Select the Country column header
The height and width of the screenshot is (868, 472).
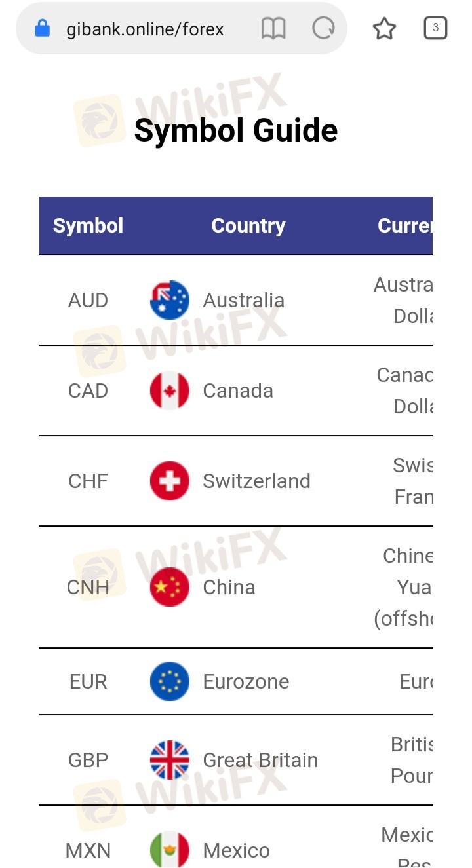click(248, 226)
